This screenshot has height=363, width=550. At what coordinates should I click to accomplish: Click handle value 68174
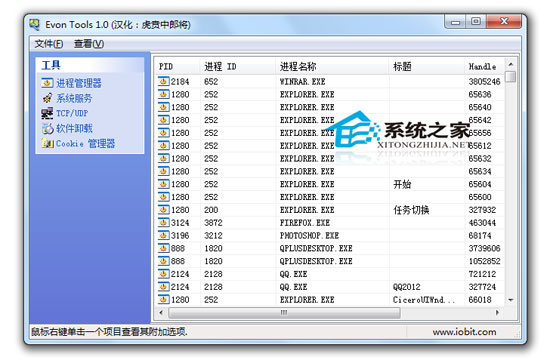coord(480,236)
